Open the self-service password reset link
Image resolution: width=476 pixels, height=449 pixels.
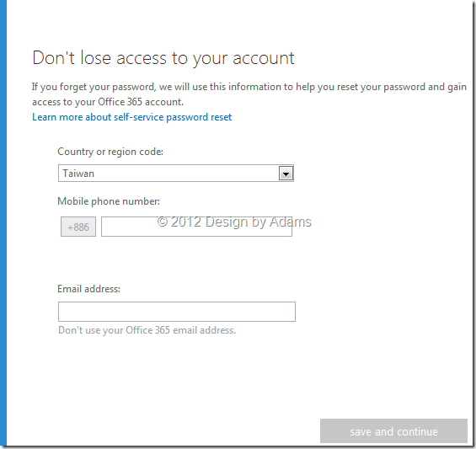(131, 117)
